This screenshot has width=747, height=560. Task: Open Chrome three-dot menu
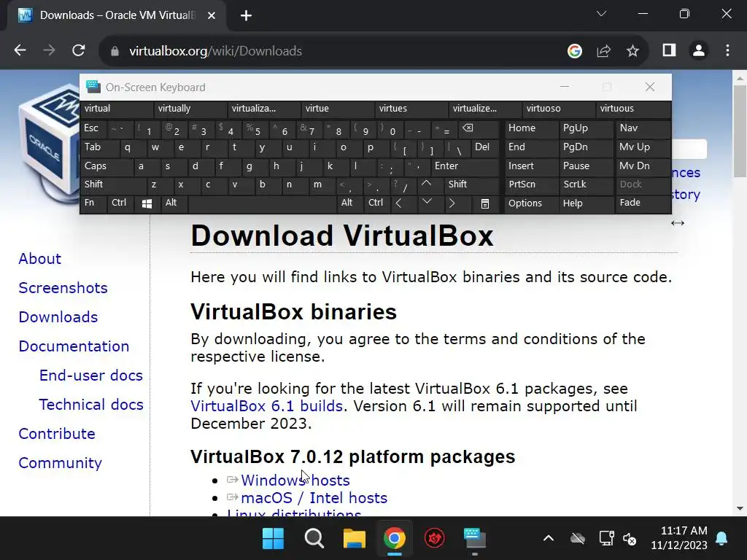click(727, 50)
